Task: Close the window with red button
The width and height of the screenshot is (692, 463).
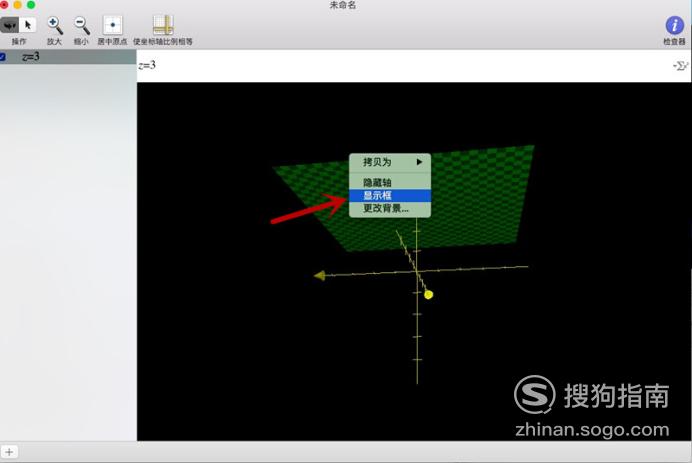Action: point(4,5)
